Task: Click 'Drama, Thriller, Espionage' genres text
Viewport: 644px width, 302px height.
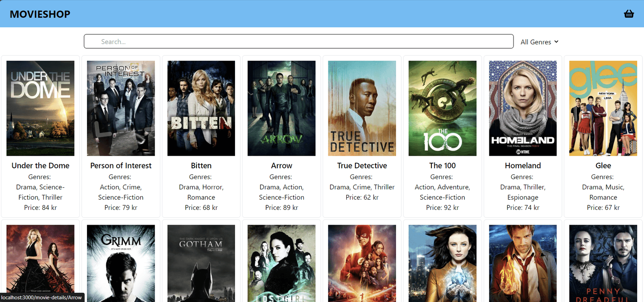Action: click(x=523, y=192)
